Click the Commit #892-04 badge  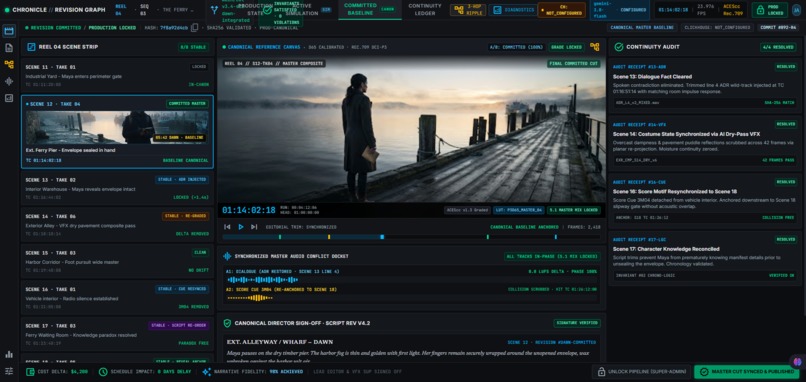click(x=778, y=28)
